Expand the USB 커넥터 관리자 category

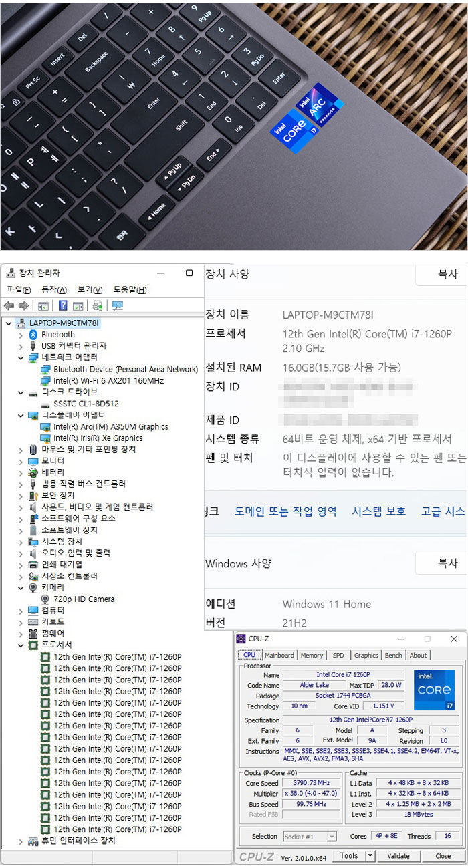click(x=21, y=345)
